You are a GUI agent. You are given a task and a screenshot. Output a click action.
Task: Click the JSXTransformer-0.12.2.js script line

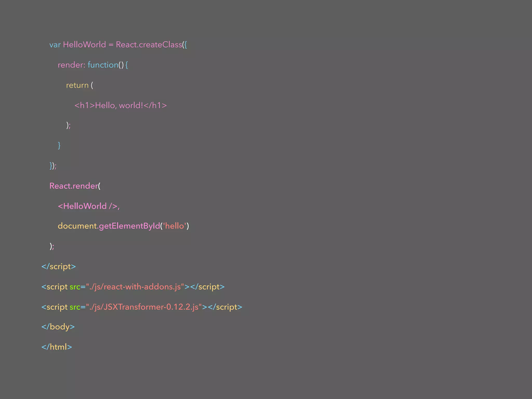[142, 307]
